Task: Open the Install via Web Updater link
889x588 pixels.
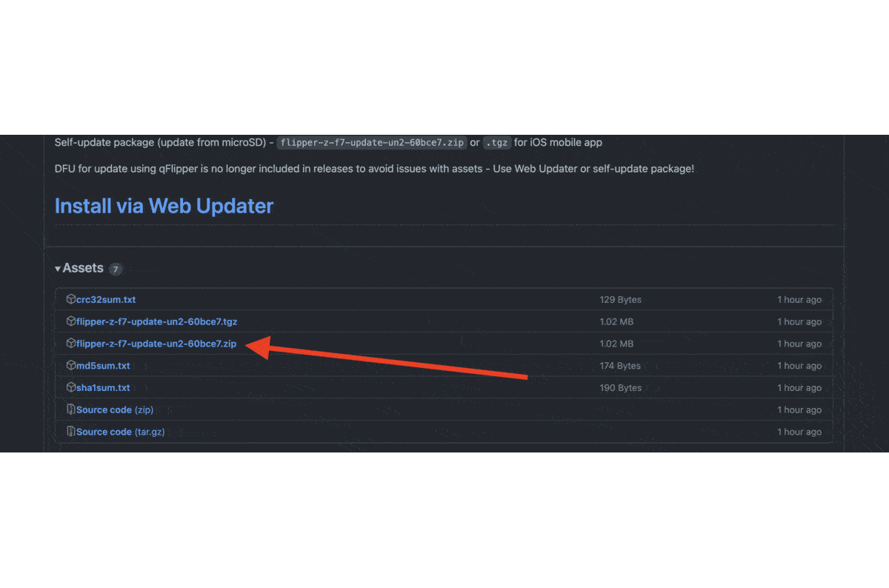Action: 164,206
